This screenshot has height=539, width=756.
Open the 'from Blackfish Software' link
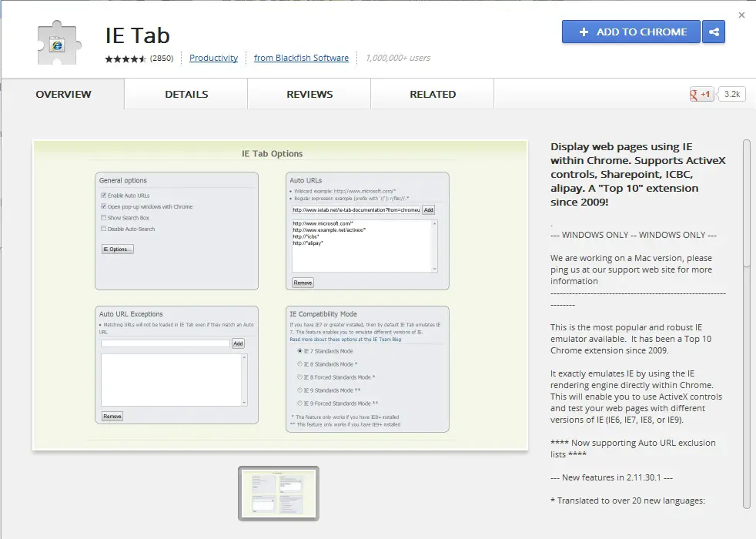[x=301, y=58]
